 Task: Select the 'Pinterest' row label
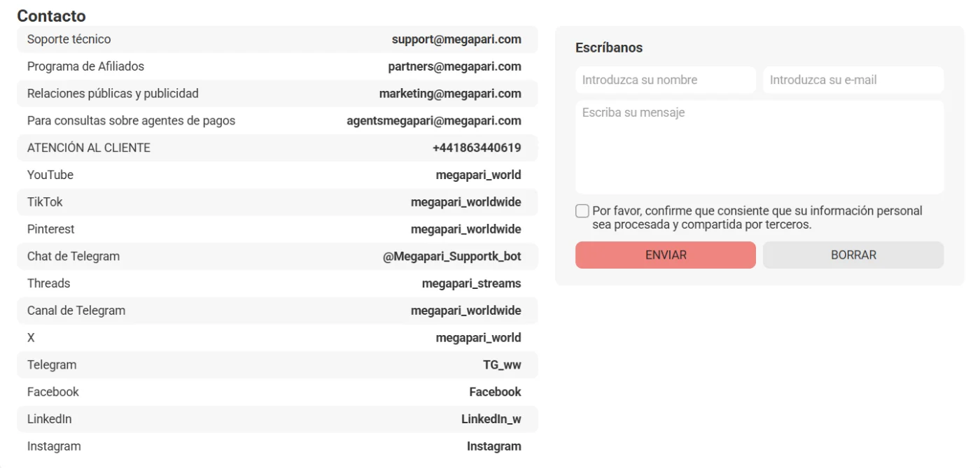(50, 229)
